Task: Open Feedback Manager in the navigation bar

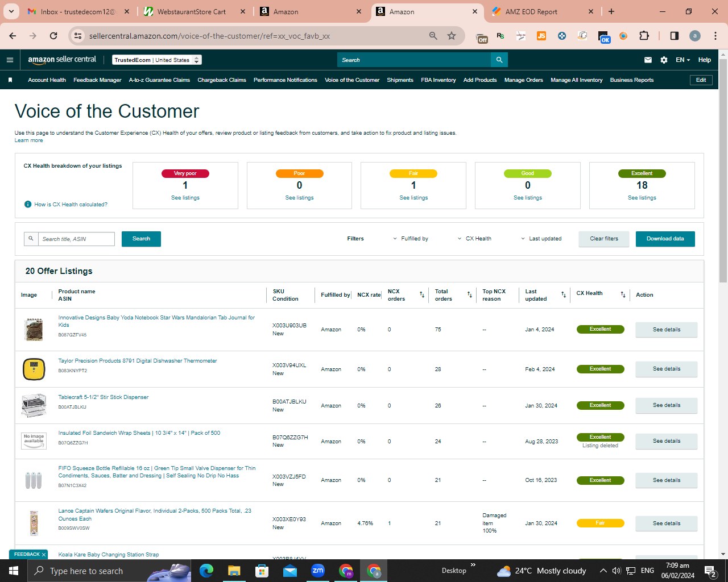Action: tap(97, 80)
